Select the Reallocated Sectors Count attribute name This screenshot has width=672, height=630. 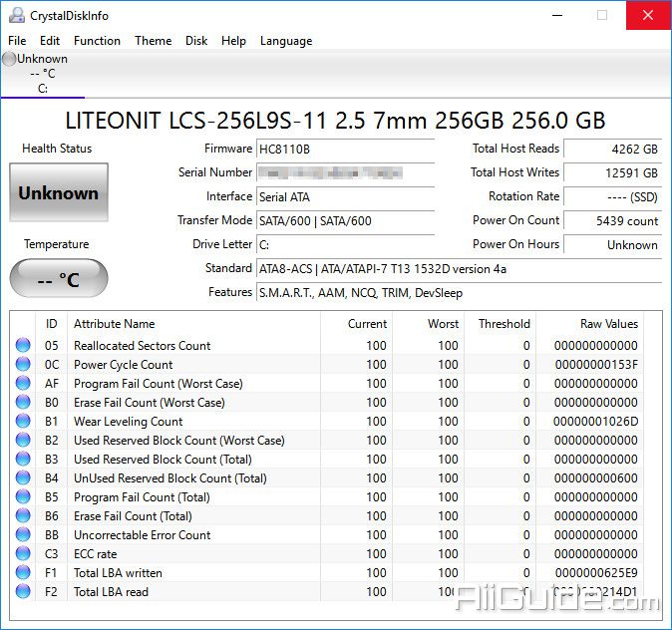(x=143, y=346)
